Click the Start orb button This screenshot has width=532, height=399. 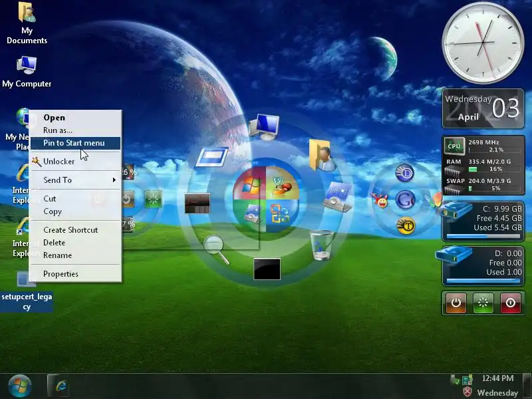coord(20,386)
